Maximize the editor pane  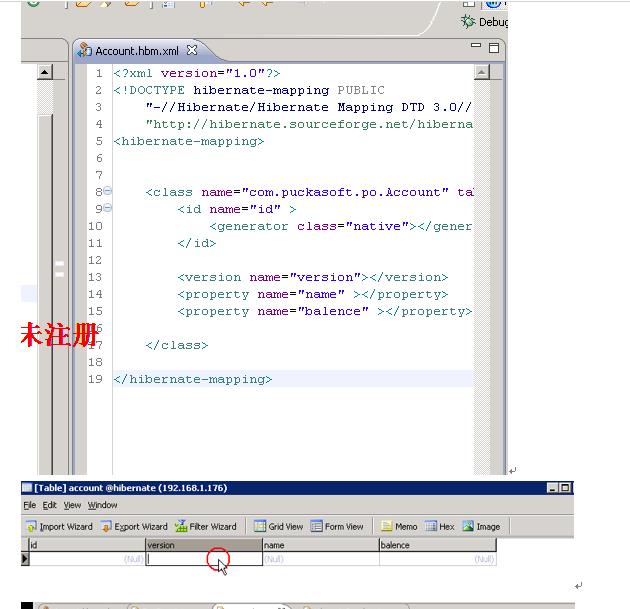coord(494,48)
